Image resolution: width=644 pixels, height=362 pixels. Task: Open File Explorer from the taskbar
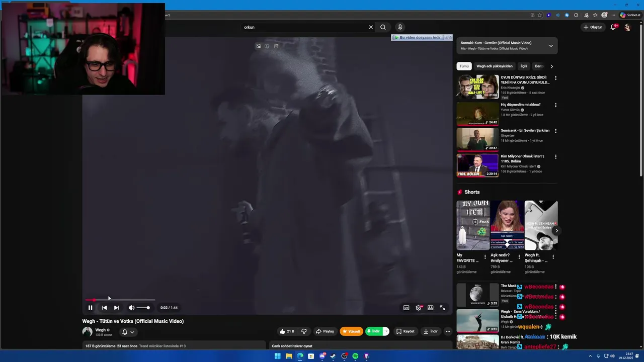(289, 356)
